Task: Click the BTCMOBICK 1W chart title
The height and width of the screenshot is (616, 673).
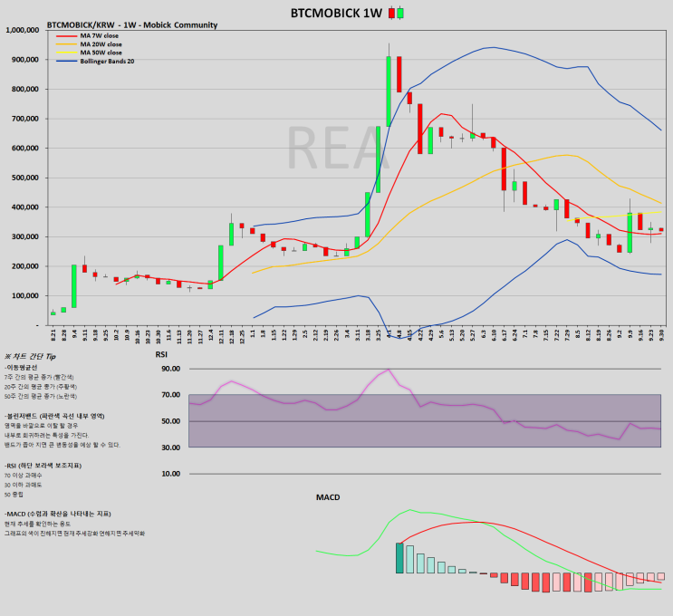Action: tap(336, 13)
